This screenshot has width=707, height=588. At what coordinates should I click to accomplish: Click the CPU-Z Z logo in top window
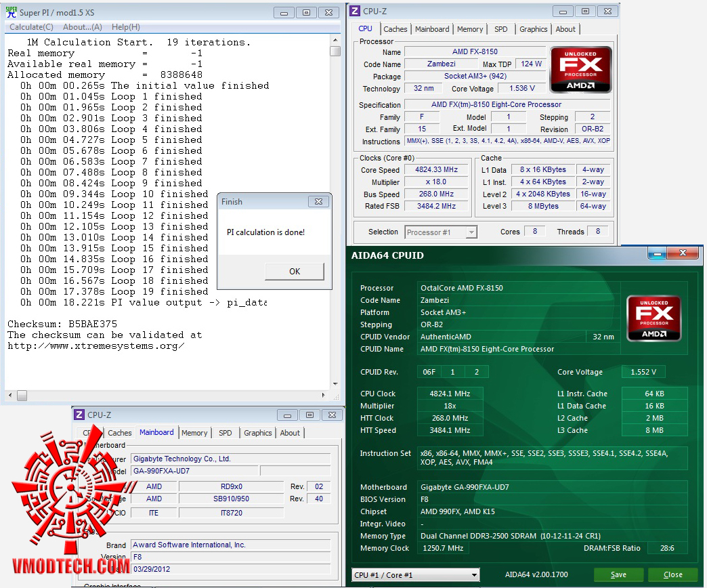click(x=356, y=11)
